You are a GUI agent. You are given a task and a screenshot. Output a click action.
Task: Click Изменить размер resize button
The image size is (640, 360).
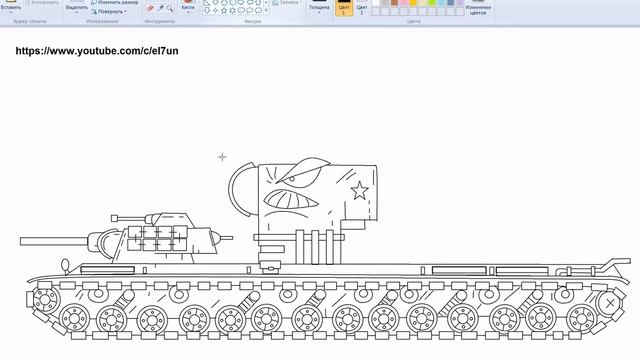tap(115, 2)
